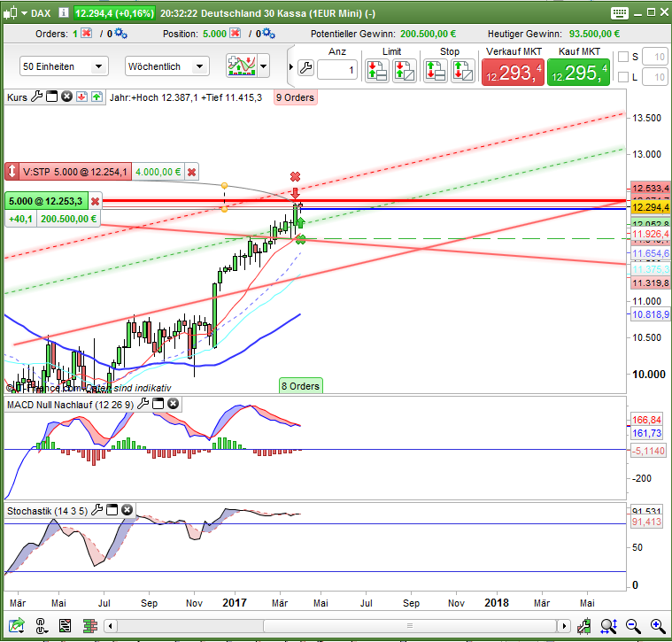
Task: Click the 12.294,4 (+0,16%) price badge
Action: coord(114,13)
